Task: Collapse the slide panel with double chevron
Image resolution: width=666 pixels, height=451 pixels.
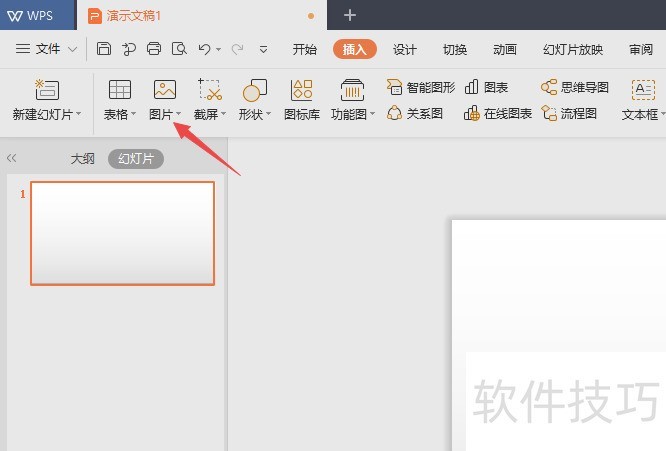Action: (x=12, y=158)
